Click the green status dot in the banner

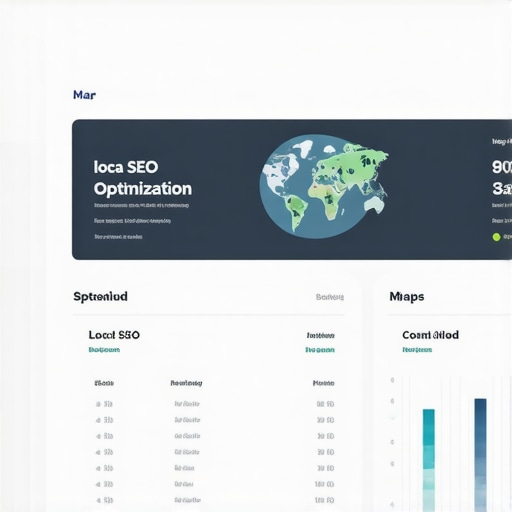pos(496,237)
